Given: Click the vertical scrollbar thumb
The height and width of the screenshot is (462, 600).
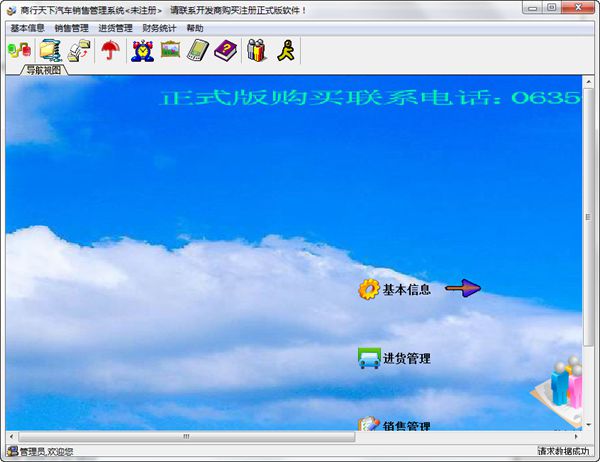Looking at the screenshot, I should tap(588, 217).
